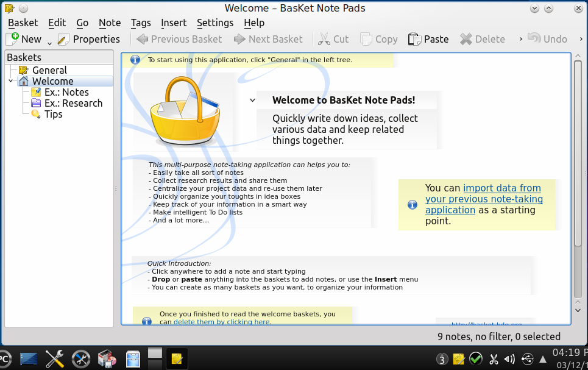Open the Ex.: Notes basket
This screenshot has width=588, height=370.
coord(66,92)
